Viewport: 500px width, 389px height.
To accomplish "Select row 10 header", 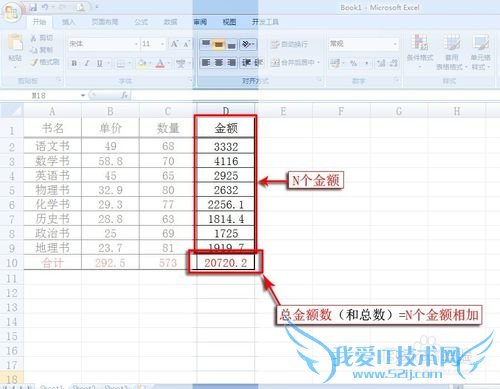I will [12, 263].
